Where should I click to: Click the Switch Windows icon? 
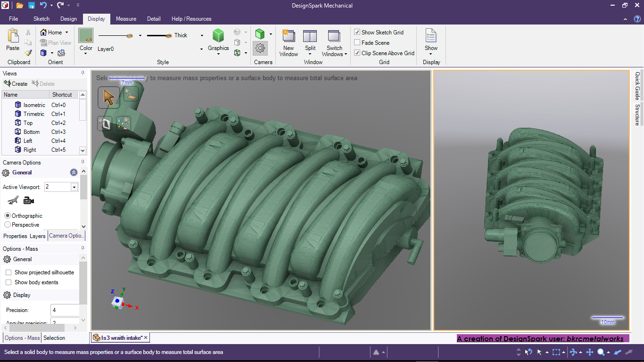coord(334,37)
